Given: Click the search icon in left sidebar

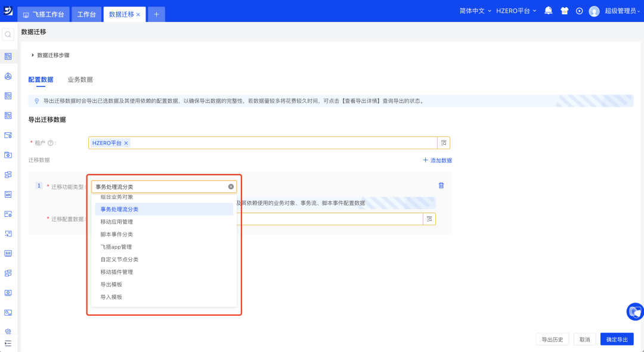Looking at the screenshot, I should [x=8, y=35].
